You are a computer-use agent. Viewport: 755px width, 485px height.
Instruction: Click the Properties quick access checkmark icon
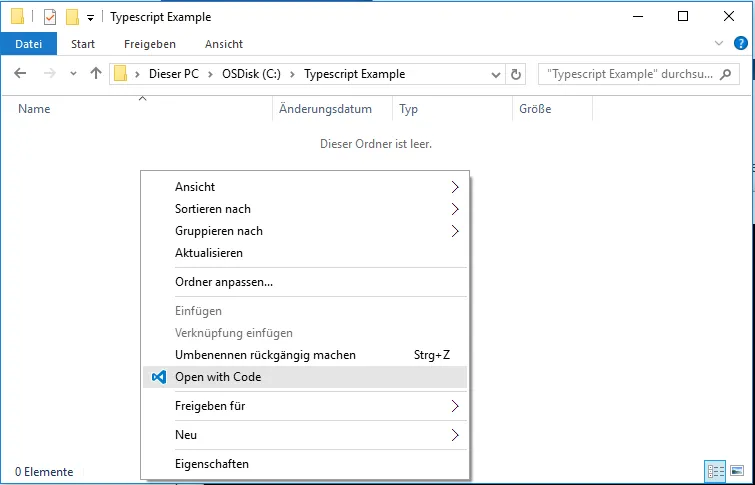click(x=50, y=17)
